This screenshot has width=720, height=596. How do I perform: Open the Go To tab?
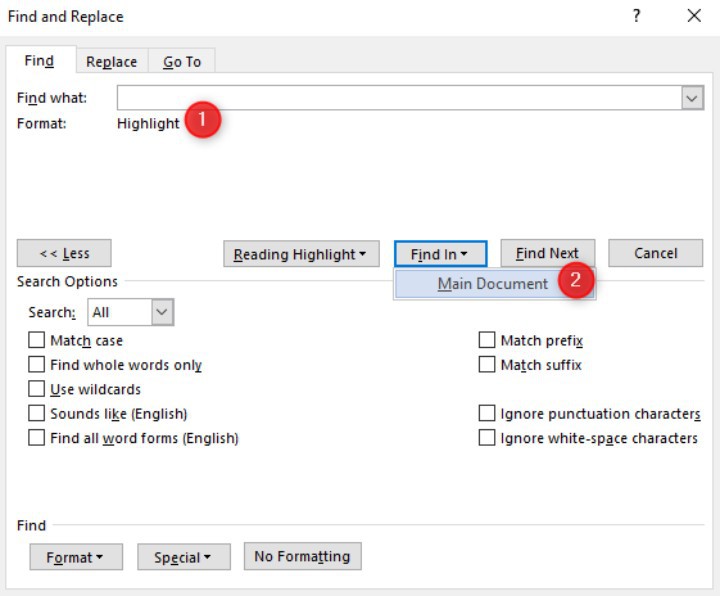[x=182, y=62]
